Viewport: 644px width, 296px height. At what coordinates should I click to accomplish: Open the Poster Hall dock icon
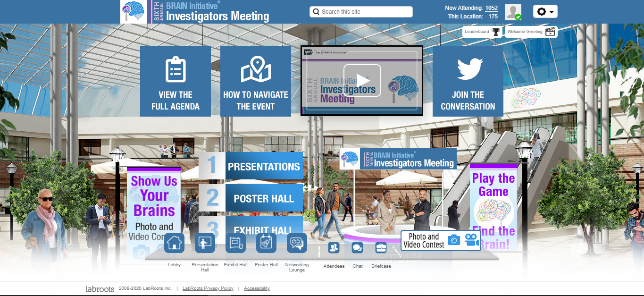coord(266,243)
